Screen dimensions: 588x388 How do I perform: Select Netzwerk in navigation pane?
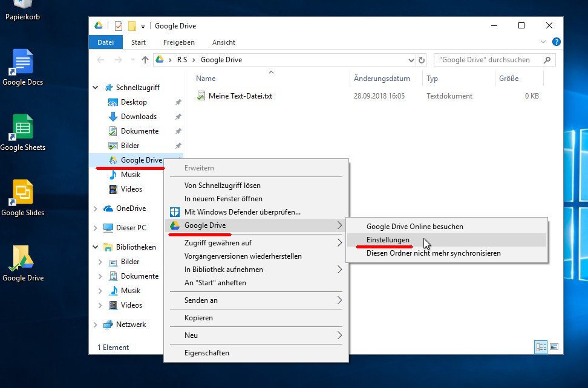131,325
